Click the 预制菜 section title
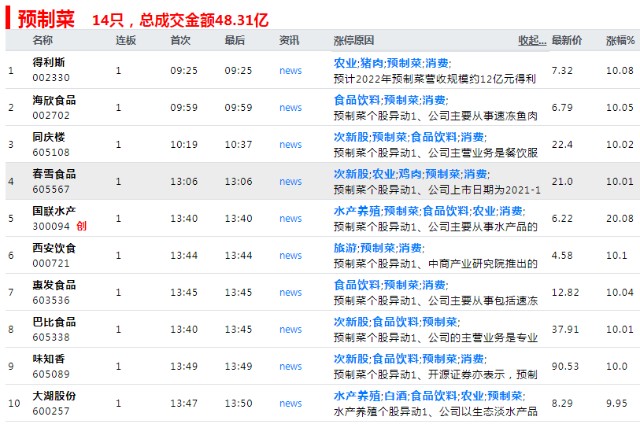 point(46,19)
